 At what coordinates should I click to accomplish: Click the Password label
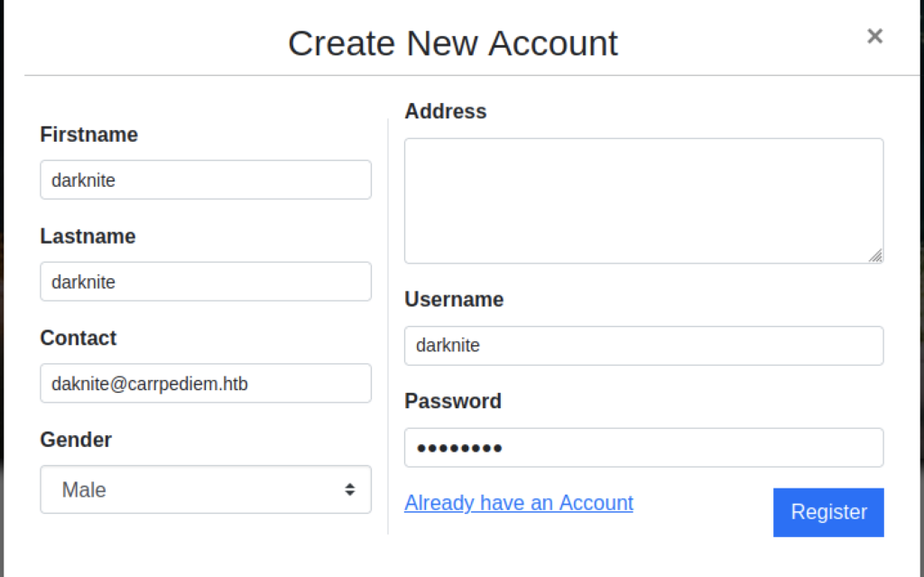[x=453, y=401]
